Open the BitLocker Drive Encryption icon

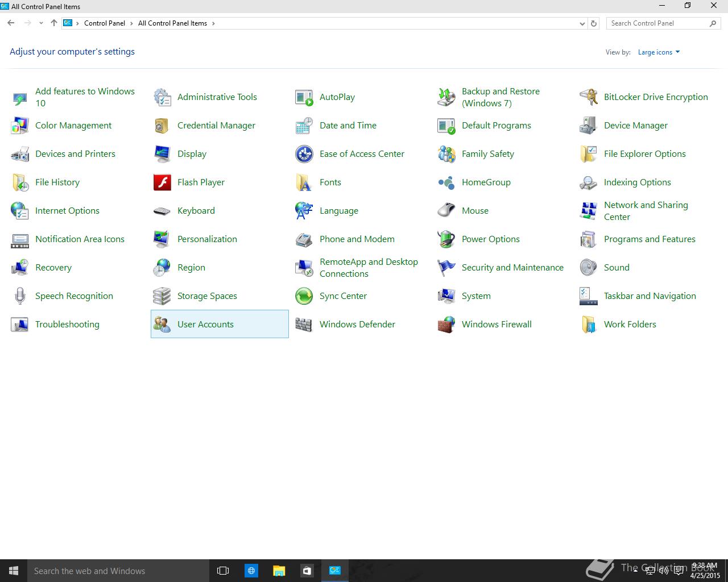click(589, 97)
